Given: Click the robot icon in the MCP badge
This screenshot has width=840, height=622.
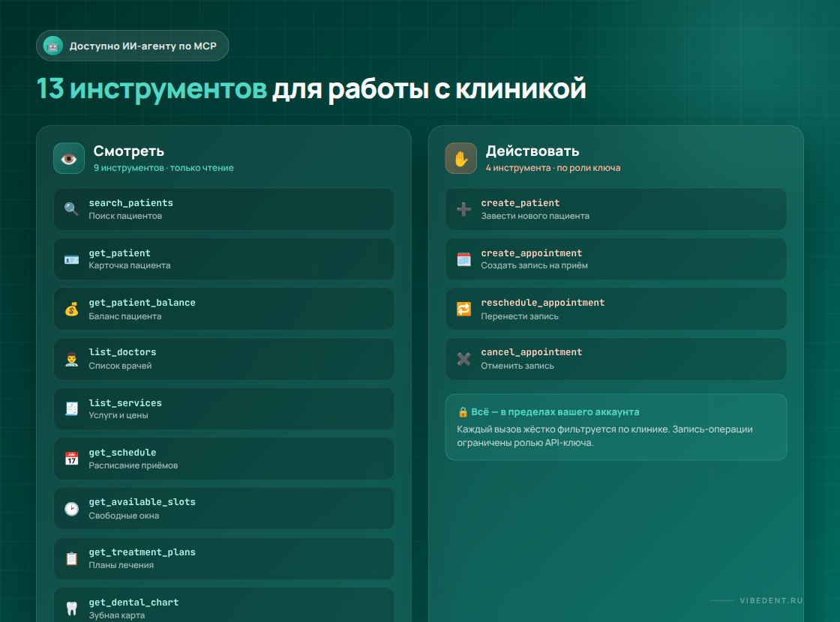Looking at the screenshot, I should pos(52,46).
